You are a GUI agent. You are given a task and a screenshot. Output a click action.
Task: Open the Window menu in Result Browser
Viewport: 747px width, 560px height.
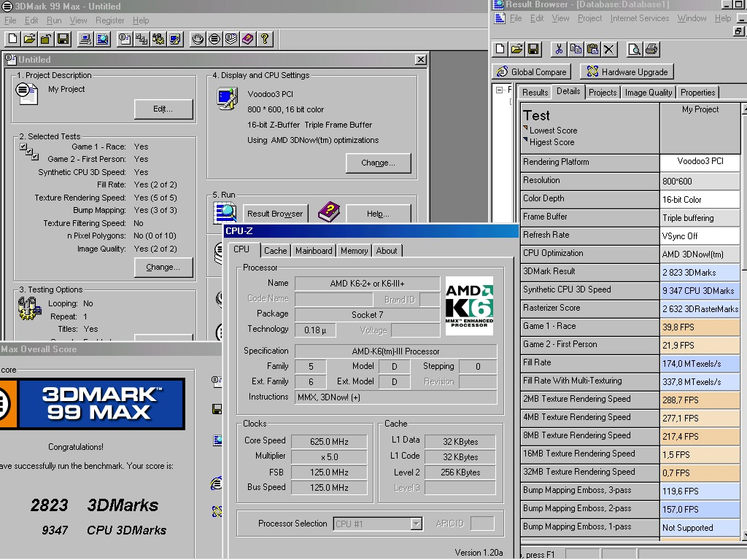point(692,18)
